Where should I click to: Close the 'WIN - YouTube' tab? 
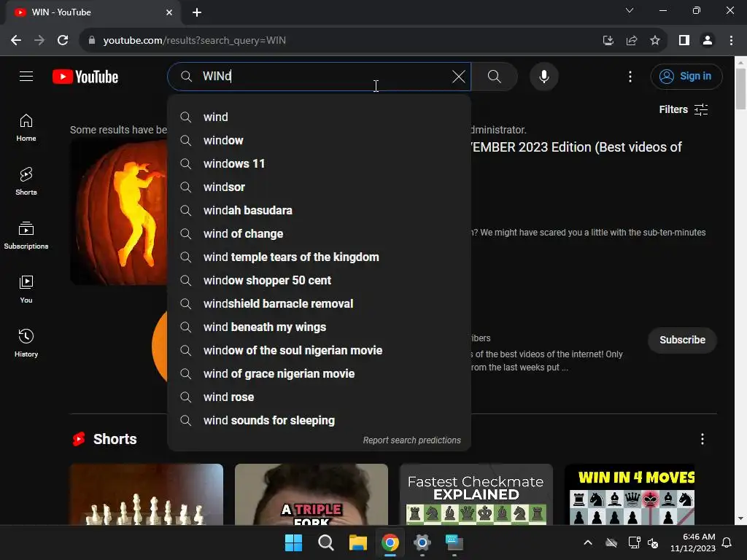point(169,12)
